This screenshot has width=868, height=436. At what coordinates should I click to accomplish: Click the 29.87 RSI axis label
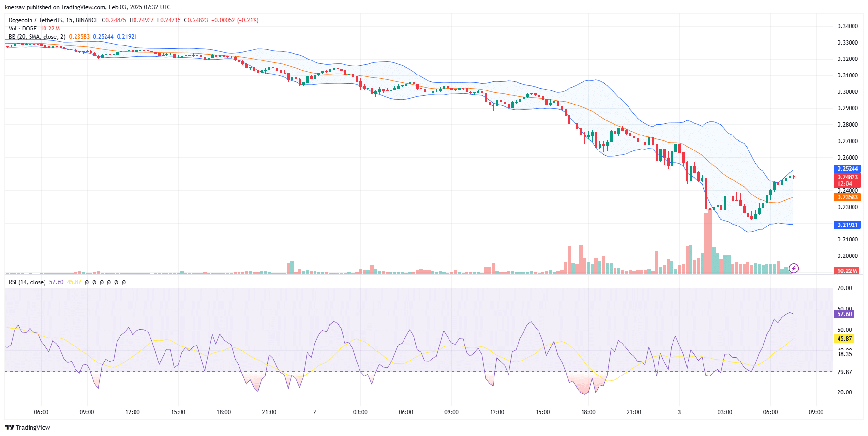click(845, 372)
